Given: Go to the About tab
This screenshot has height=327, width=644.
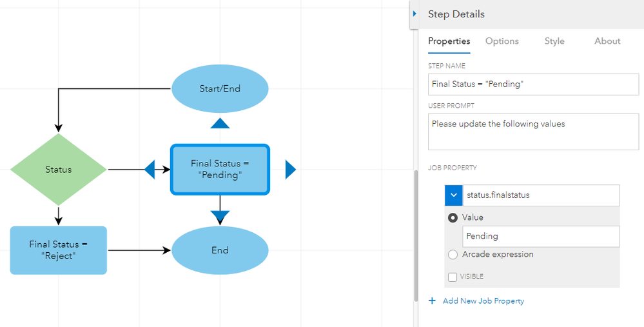Looking at the screenshot, I should pos(607,41).
